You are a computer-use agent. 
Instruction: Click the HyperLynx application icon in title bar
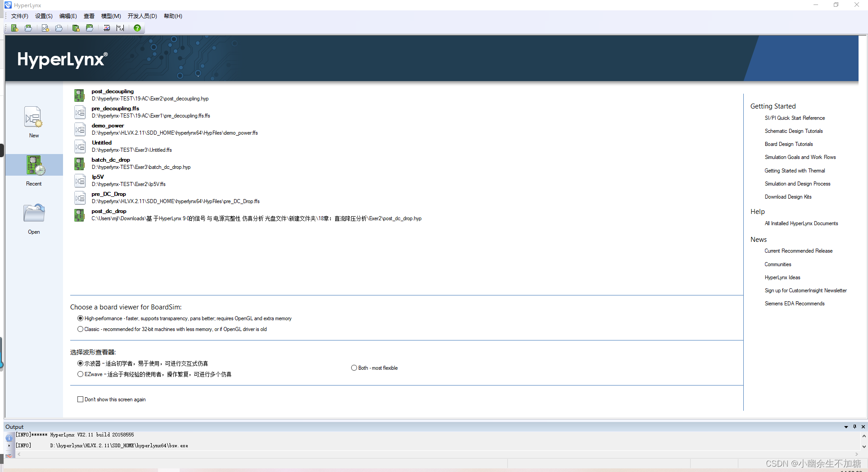tap(8, 5)
